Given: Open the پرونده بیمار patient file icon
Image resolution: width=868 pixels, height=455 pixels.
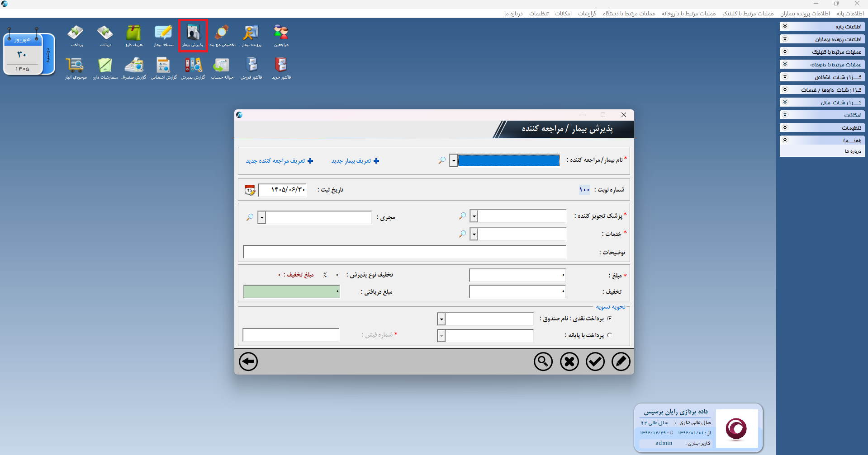Looking at the screenshot, I should click(251, 35).
